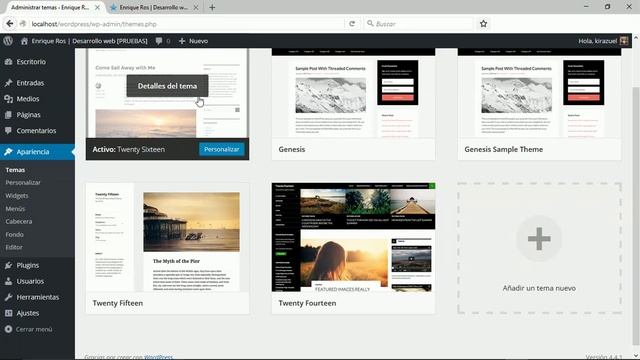Close the Enrique Ros second tab
Image resolution: width=640 pixels, height=360 pixels.
point(196,7)
